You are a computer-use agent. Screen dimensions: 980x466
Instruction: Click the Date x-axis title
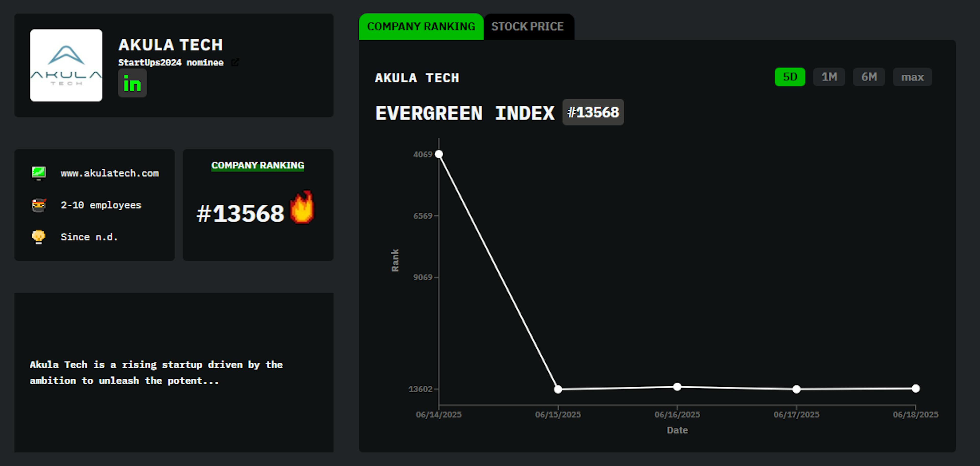click(x=677, y=430)
